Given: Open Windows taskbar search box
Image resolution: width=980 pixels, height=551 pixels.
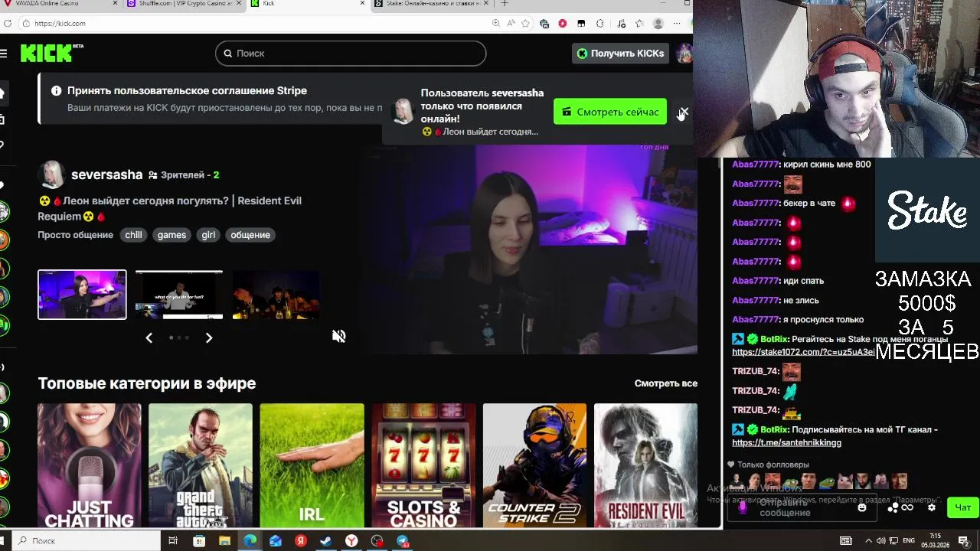Looking at the screenshot, I should click(87, 540).
